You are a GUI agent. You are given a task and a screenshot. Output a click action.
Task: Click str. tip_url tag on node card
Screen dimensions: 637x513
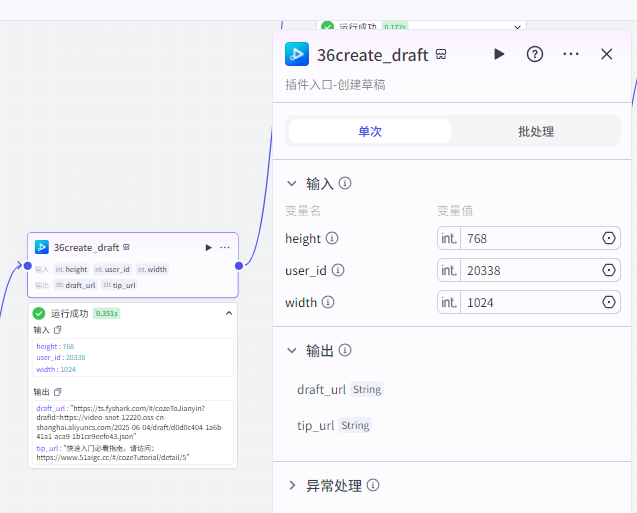tap(119, 285)
